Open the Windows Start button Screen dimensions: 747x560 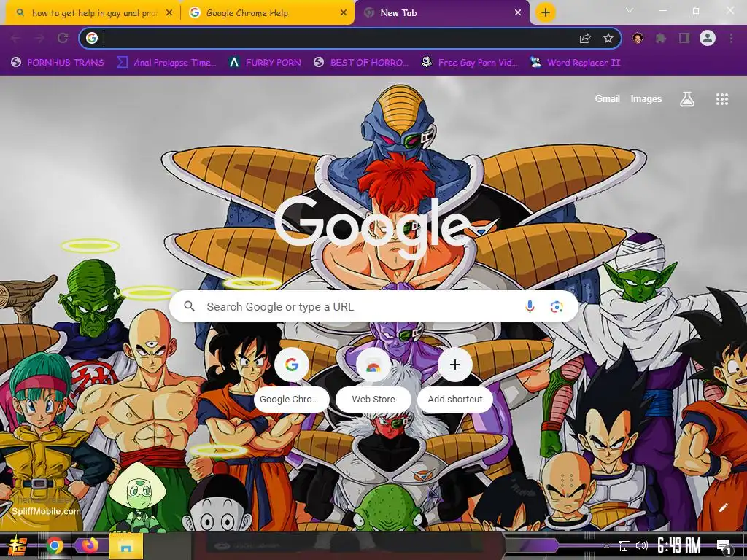coord(16,545)
